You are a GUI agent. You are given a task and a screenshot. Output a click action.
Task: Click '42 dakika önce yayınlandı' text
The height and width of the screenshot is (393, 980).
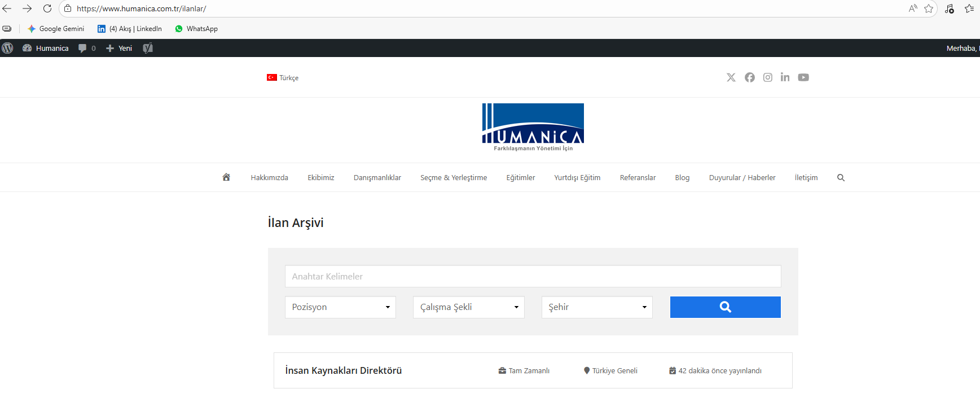coord(720,371)
